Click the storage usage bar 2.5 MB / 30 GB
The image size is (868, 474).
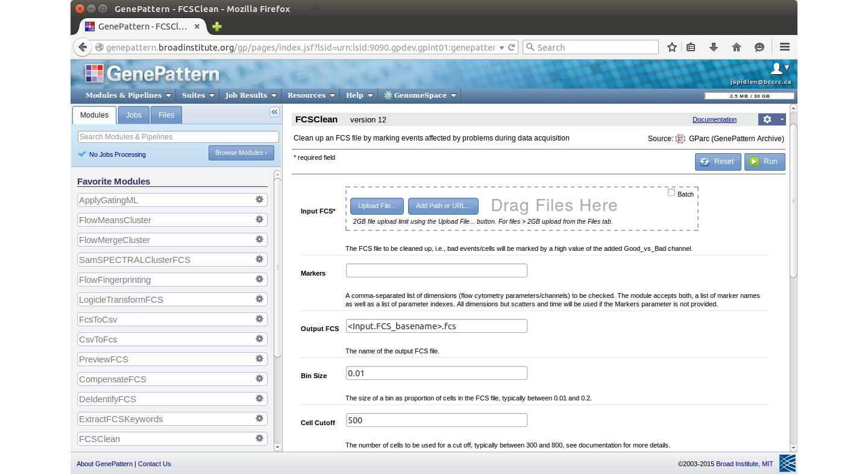tap(749, 96)
